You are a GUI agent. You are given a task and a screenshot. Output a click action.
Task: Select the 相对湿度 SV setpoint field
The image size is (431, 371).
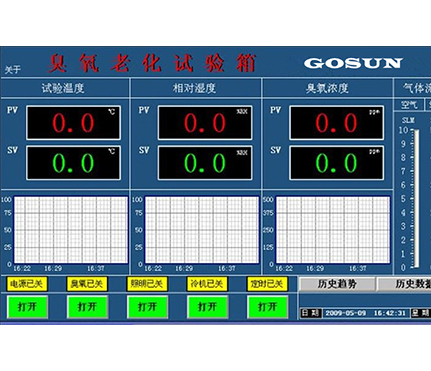205,163
